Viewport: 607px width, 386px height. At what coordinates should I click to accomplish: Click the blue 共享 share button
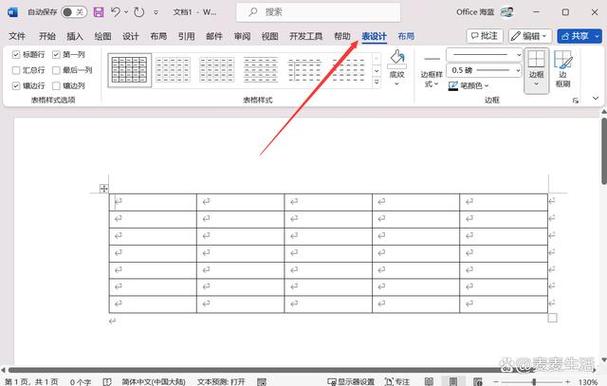point(580,36)
